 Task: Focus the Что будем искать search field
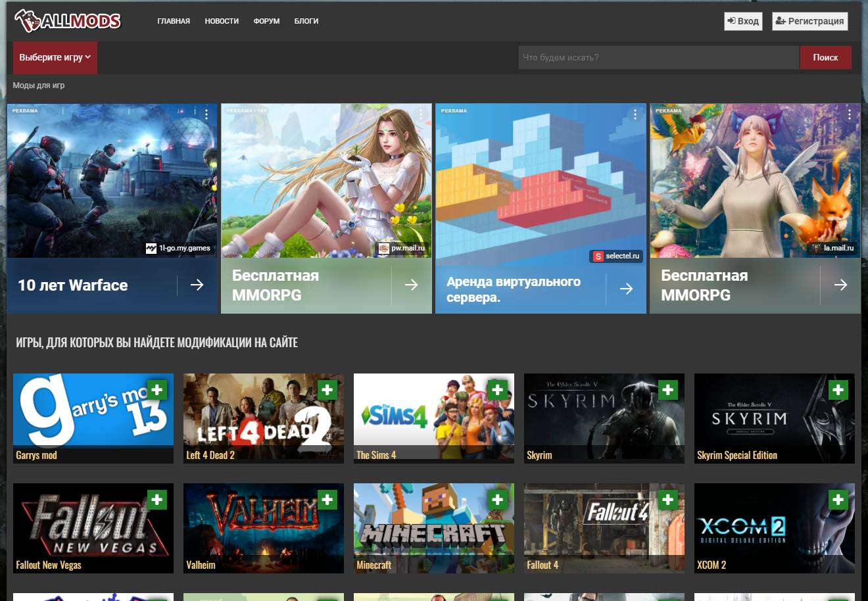pos(658,57)
